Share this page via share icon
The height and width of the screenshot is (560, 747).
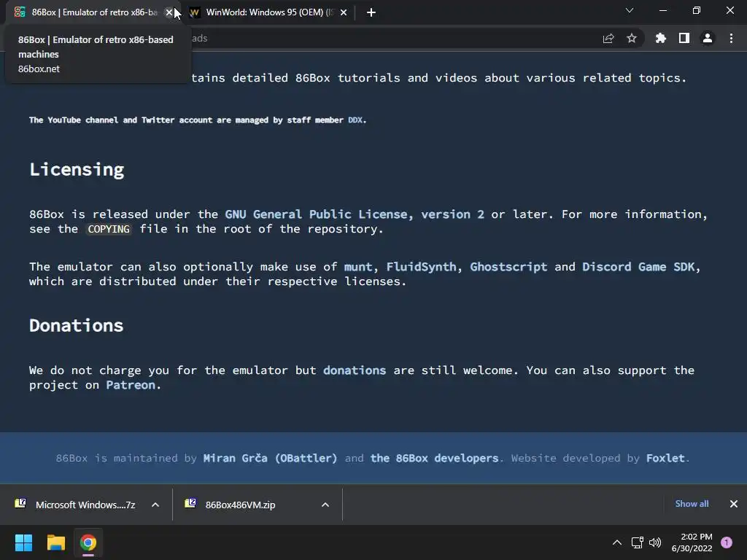click(608, 38)
